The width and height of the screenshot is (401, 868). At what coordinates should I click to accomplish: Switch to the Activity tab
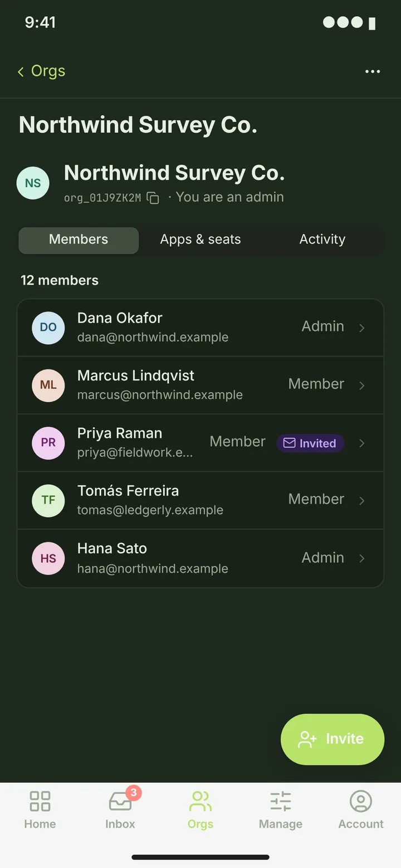[x=322, y=240]
